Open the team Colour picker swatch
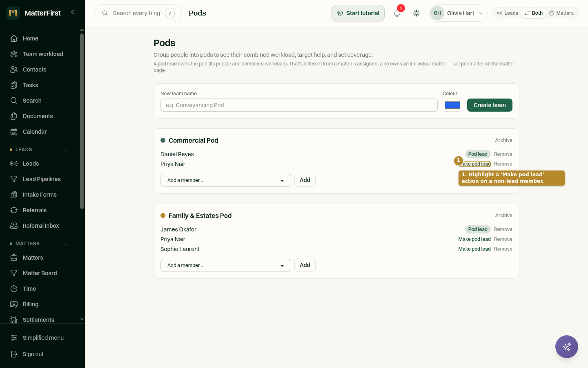588x368 pixels. [x=452, y=105]
